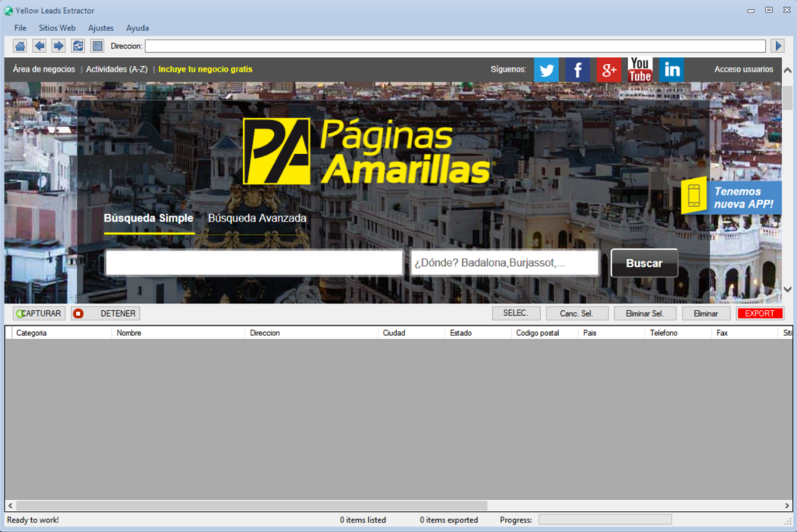
Task: Open the Twitter social icon
Action: (x=546, y=70)
